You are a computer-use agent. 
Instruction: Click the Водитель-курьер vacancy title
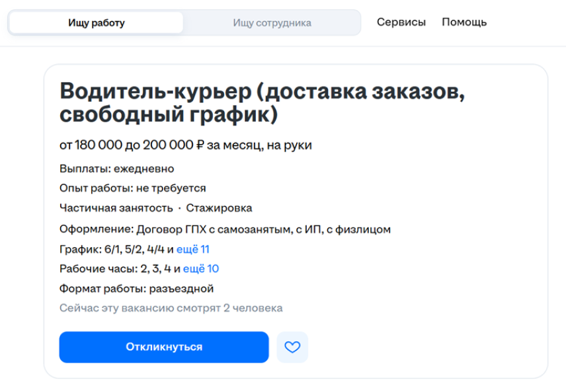tap(262, 102)
